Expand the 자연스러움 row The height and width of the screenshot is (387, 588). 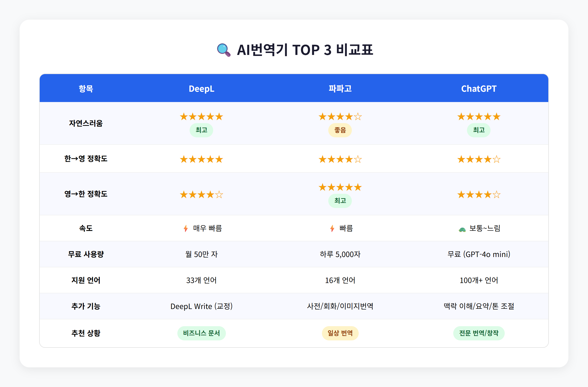86,123
